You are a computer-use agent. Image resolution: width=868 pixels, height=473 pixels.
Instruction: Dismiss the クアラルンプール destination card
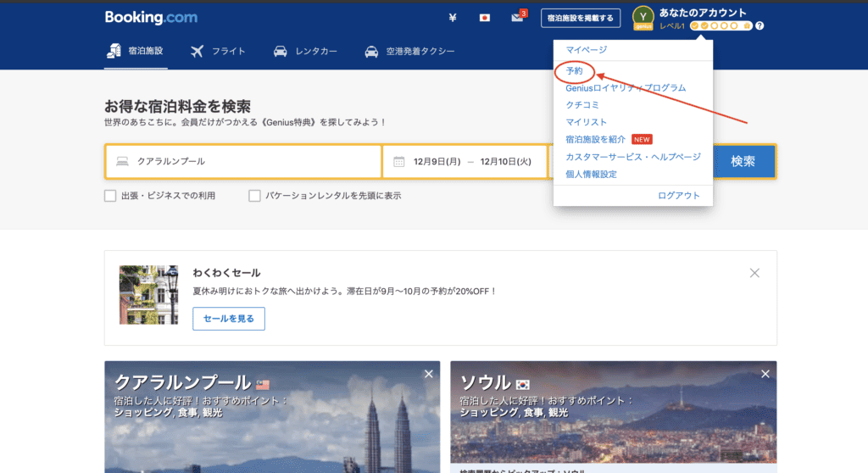click(428, 374)
